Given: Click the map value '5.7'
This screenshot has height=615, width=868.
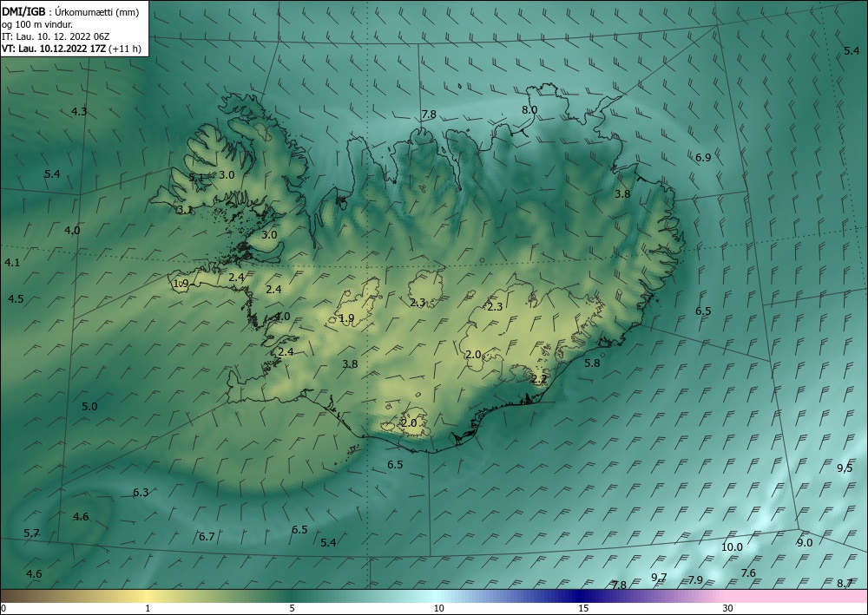Looking at the screenshot, I should pyautogui.click(x=31, y=533).
